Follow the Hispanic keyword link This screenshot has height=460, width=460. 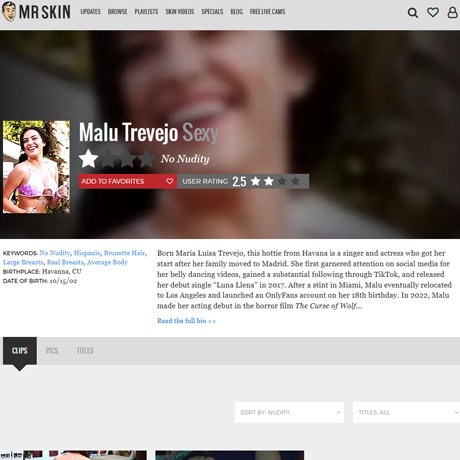87,253
